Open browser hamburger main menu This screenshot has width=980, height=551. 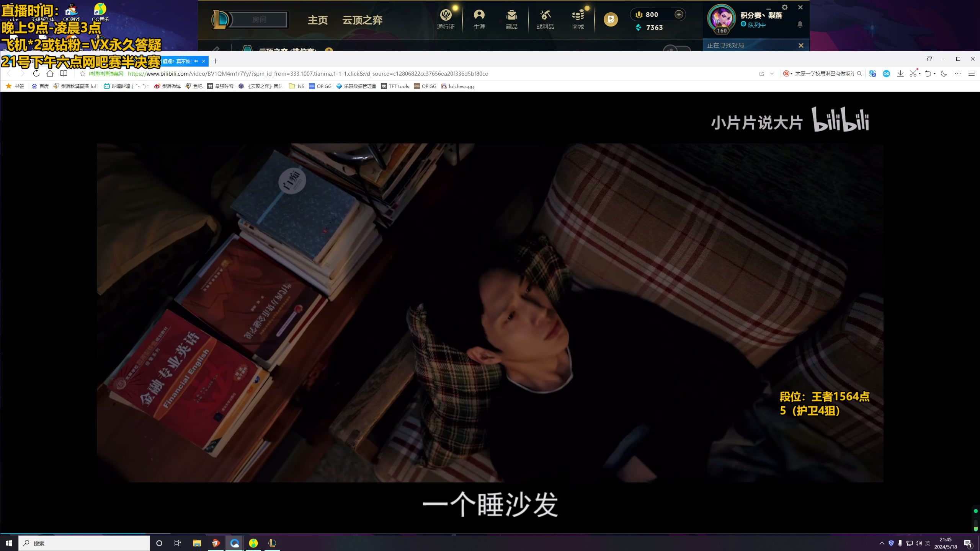972,73
